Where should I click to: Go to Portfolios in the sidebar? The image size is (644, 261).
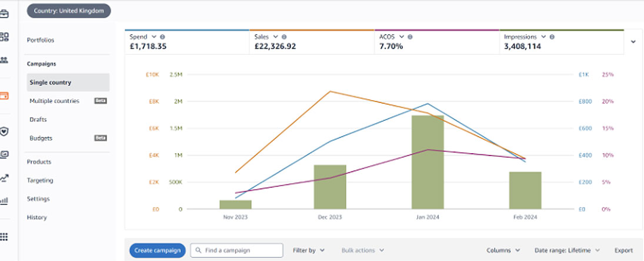tap(40, 40)
